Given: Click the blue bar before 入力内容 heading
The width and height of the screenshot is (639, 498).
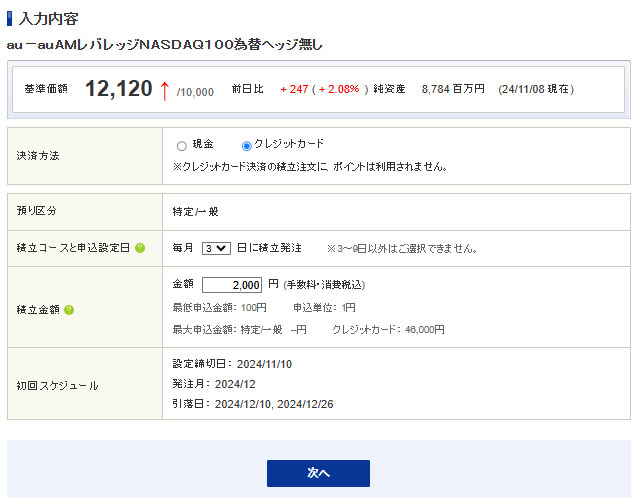Looking at the screenshot, I should click(10, 19).
